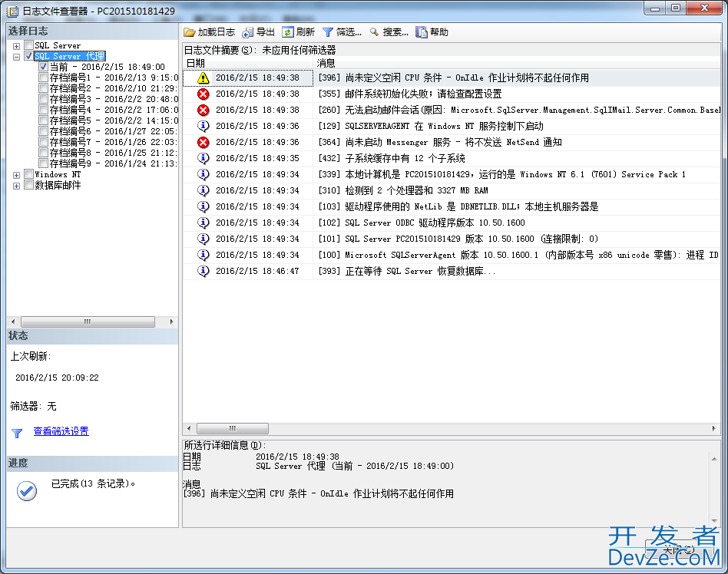728x574 pixels.
Task: Click tree panel scrollbar left arrow
Action: (x=13, y=322)
